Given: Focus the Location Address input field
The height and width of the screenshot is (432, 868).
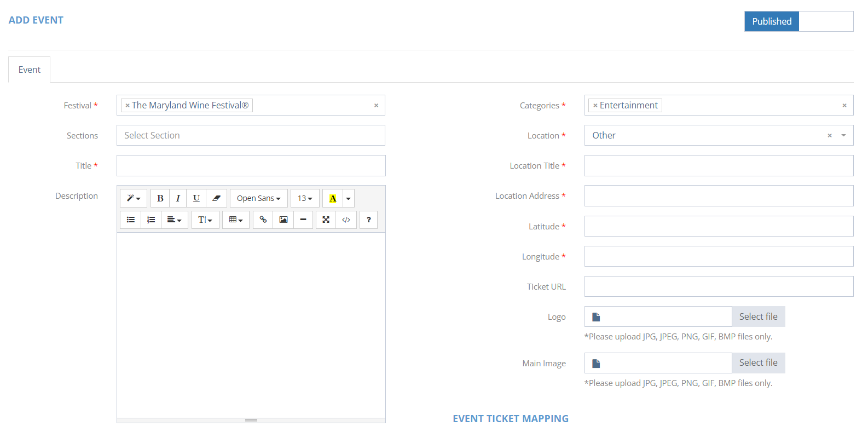Looking at the screenshot, I should (719, 196).
